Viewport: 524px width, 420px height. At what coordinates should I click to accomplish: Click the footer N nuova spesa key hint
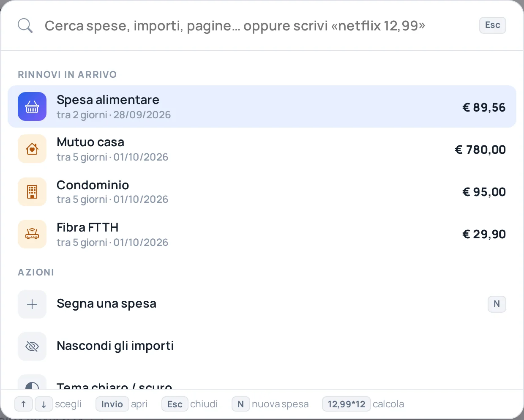240,404
